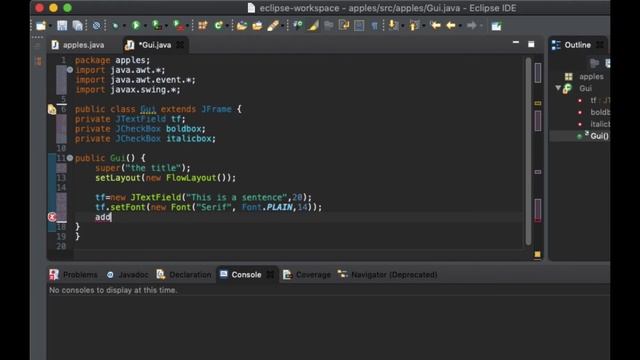Image resolution: width=640 pixels, height=360 pixels.
Task: Open the Back history dropdown arrow
Action: (460, 26)
